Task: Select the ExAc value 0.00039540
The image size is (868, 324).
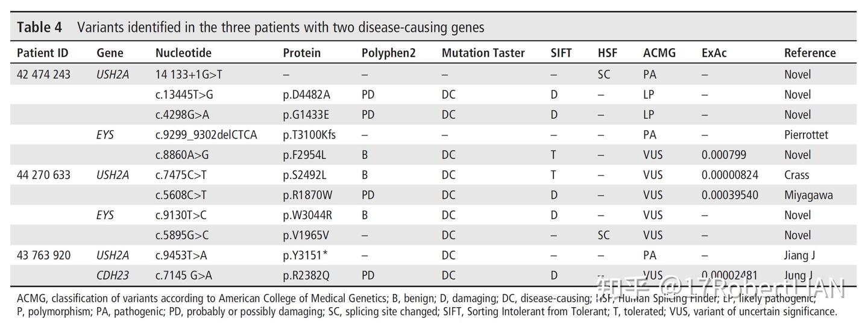Action: click(729, 195)
